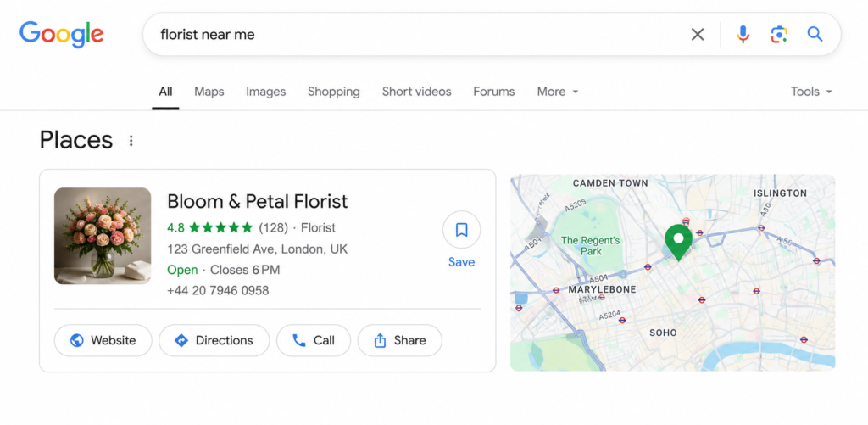The width and height of the screenshot is (868, 425).
Task: Click the blue Save label
Action: (x=462, y=262)
